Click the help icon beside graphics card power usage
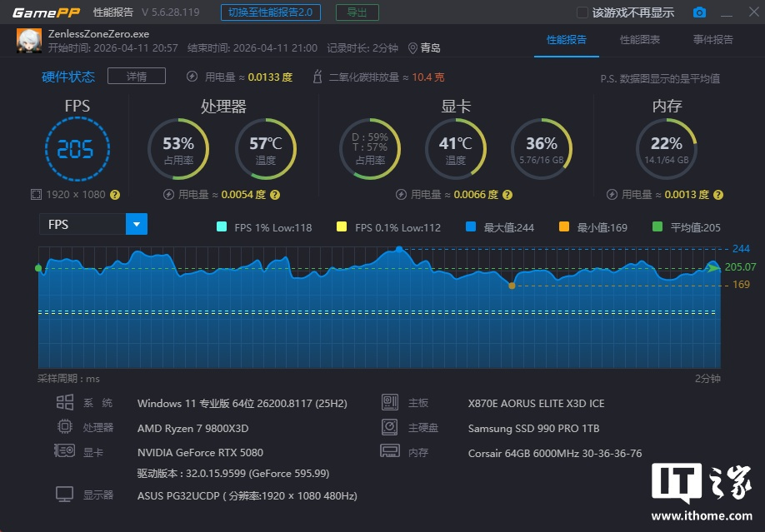The width and height of the screenshot is (765, 532). 507,194
